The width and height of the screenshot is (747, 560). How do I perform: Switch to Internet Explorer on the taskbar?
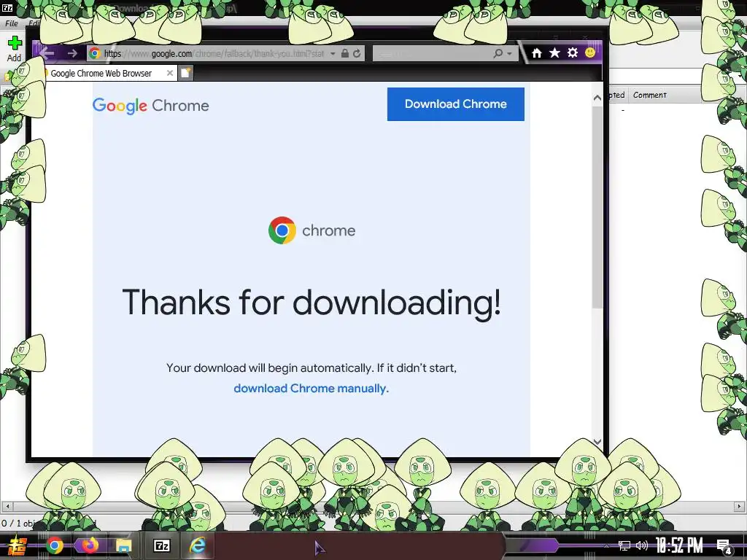coord(197,545)
